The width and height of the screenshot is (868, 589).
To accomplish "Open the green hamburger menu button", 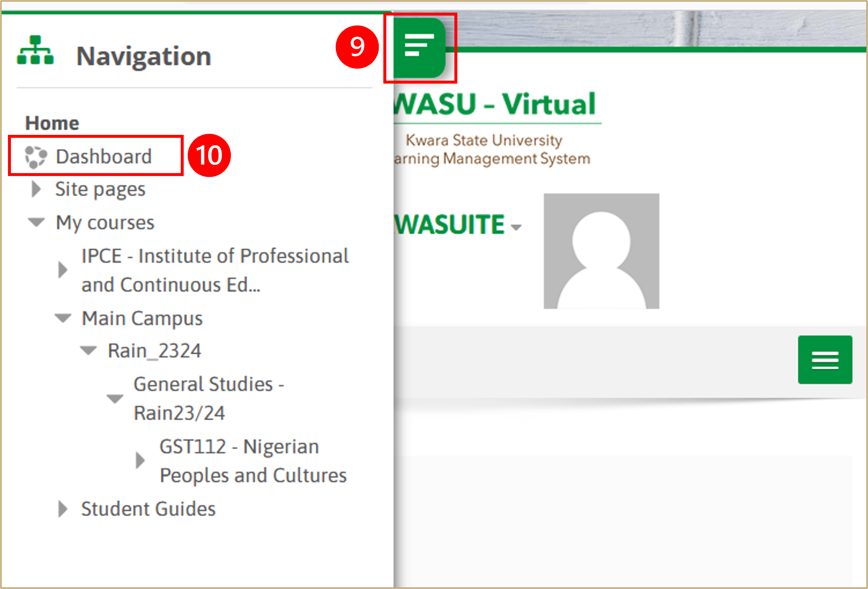I will (825, 360).
